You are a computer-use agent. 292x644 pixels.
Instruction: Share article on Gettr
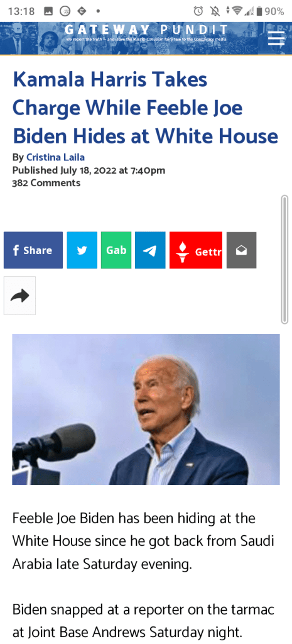click(x=196, y=250)
